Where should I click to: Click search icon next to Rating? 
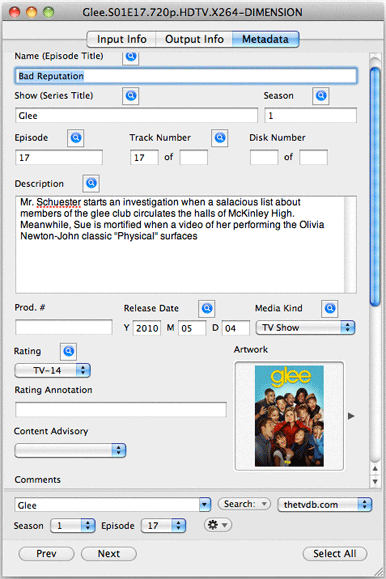(x=69, y=352)
